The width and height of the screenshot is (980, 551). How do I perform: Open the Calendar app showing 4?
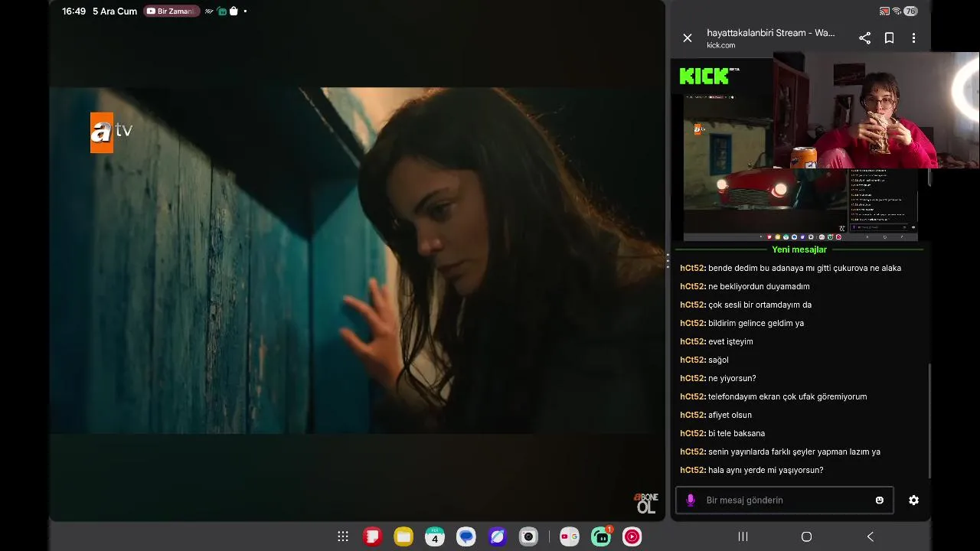click(435, 537)
